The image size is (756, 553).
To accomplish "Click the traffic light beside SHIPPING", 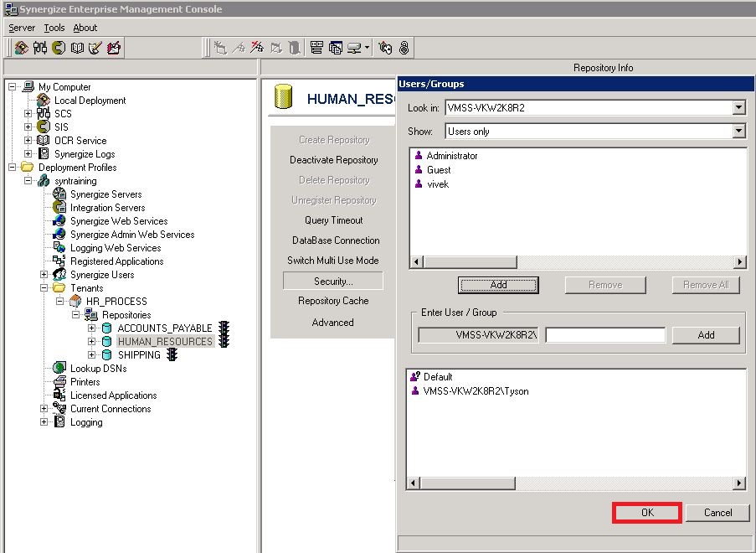I will (172, 354).
